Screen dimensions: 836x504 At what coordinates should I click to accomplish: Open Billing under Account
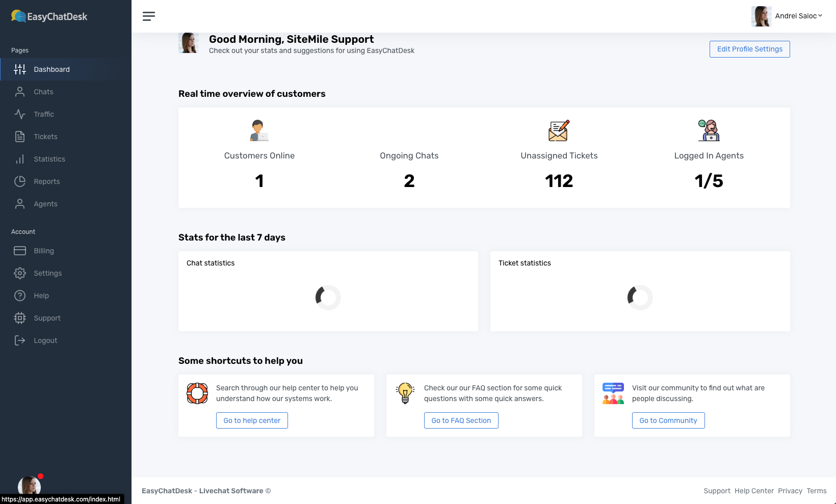[x=66, y=251]
